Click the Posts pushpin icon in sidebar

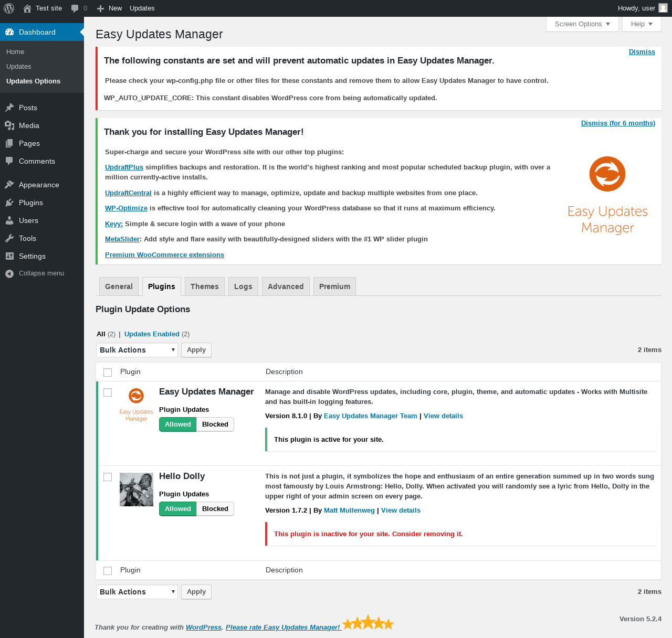point(9,108)
